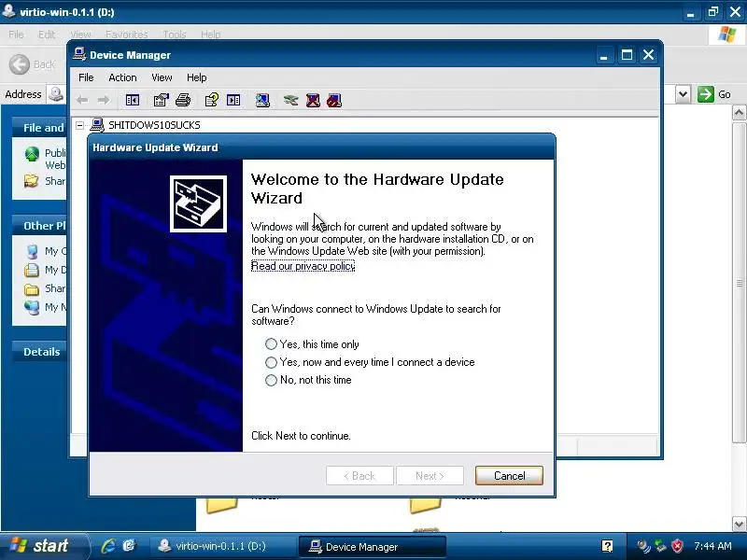Click the Share folder task icon

pos(32,181)
